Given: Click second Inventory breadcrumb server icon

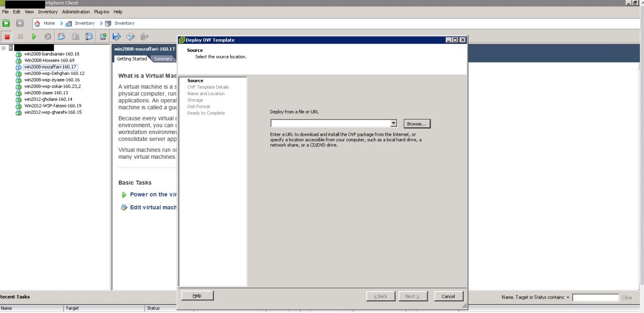Looking at the screenshot, I should [x=108, y=23].
